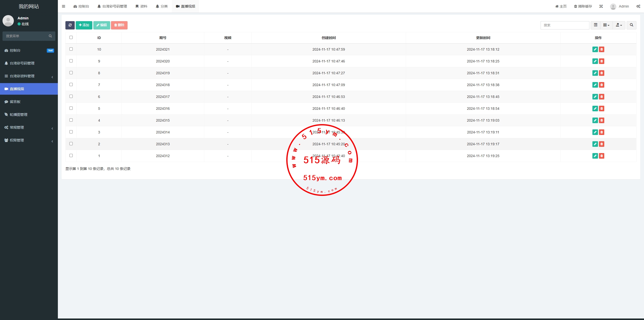The width and height of the screenshot is (644, 320).
Task: Click the pencil edit icon for ID 10
Action: coord(595,49)
